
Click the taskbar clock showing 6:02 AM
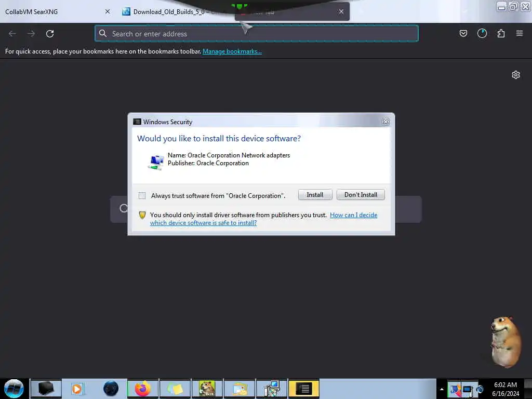coord(506,389)
